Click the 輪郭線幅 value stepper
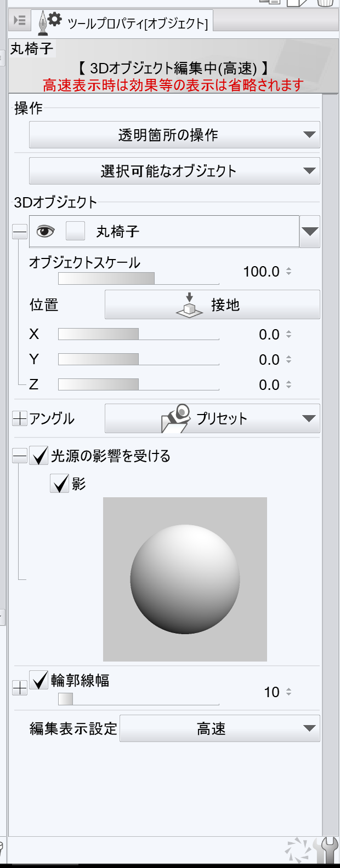340x868 pixels. (288, 692)
